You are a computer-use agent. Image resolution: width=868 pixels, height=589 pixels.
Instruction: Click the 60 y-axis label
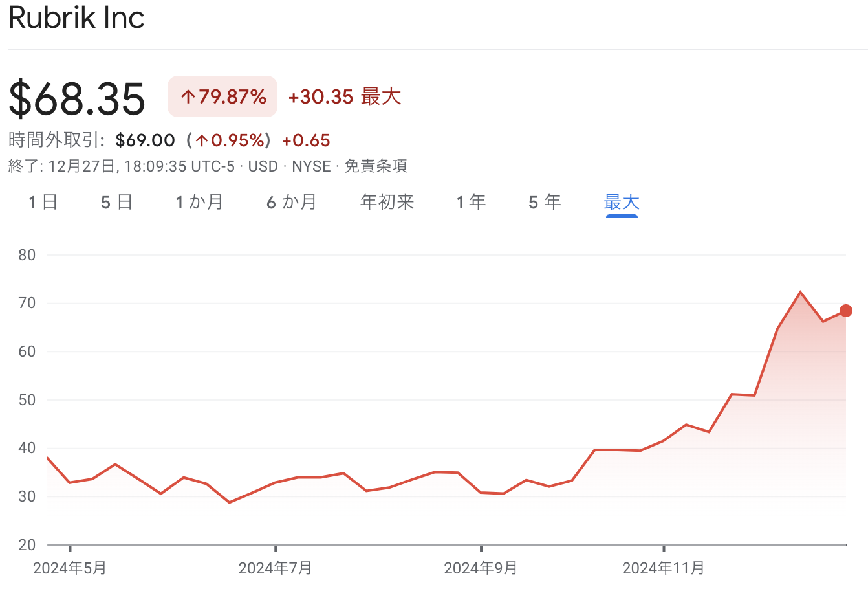point(27,351)
